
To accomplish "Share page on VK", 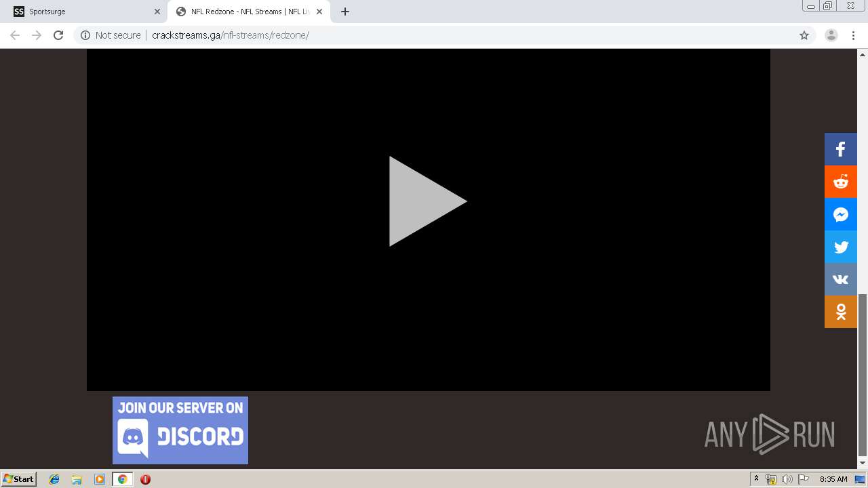I will pos(841,279).
